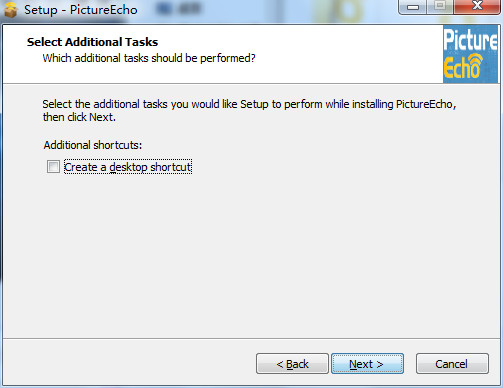The height and width of the screenshot is (388, 503).
Task: Click the installer box icon in title bar
Action: coord(10,10)
